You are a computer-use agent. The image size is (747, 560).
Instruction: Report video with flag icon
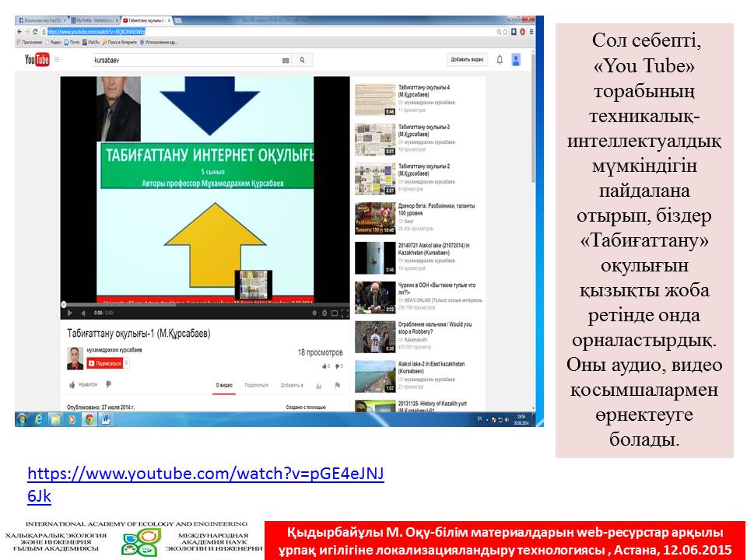tap(337, 385)
